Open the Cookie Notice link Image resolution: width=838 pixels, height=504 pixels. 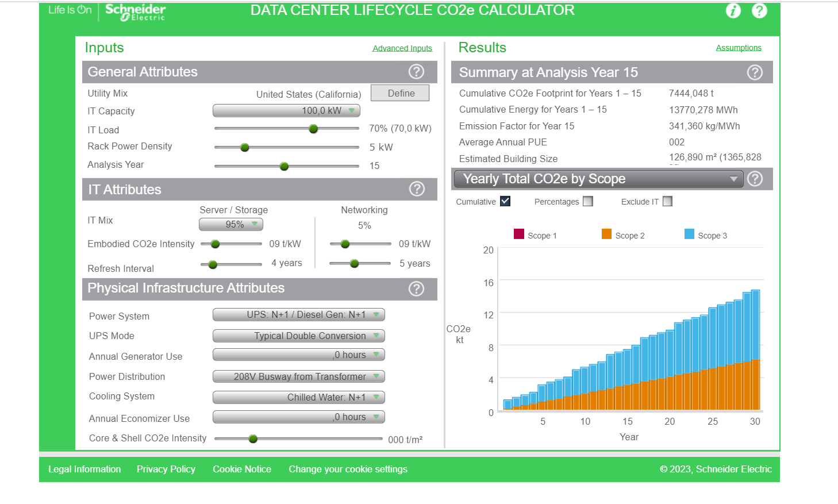coord(242,469)
